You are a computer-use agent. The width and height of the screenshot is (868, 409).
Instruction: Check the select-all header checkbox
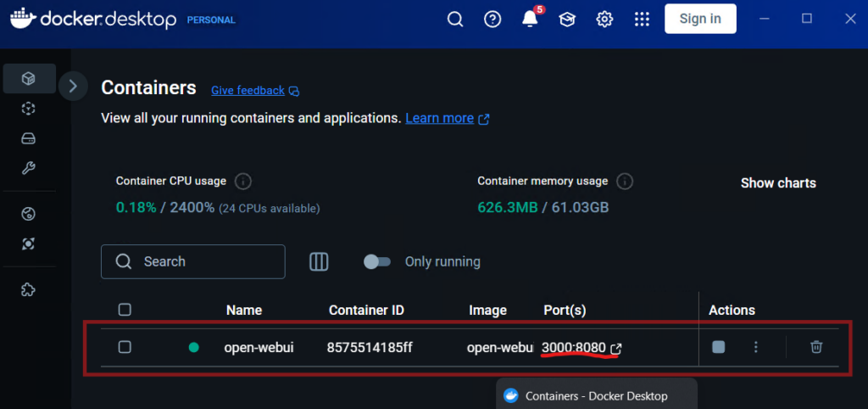click(x=125, y=310)
